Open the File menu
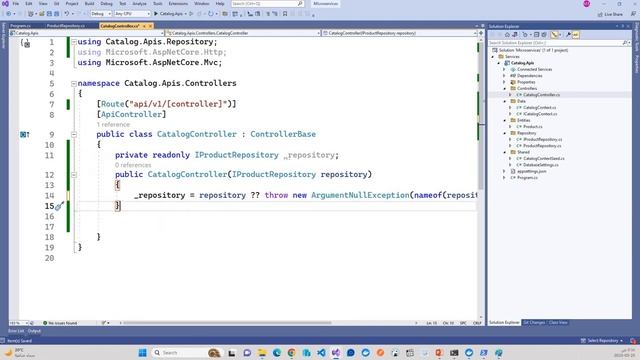The height and width of the screenshot is (360, 640). 16,4
